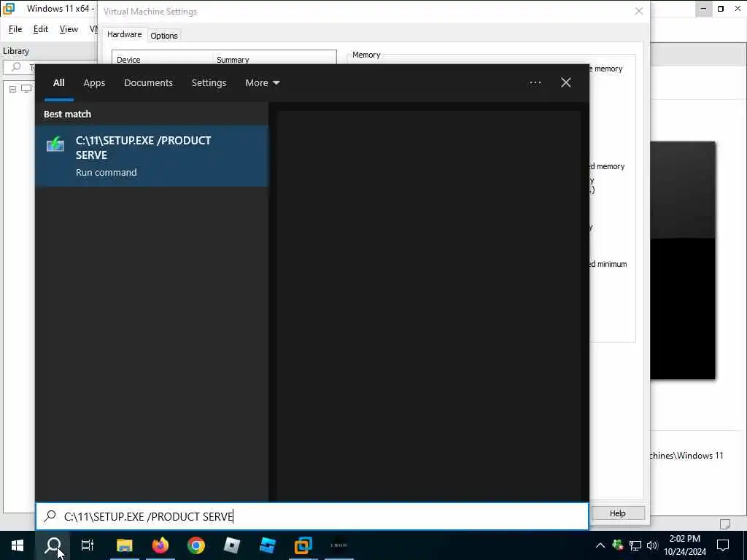Switch to VMware Workstation taskbar icon
The image size is (747, 560).
[303, 545]
